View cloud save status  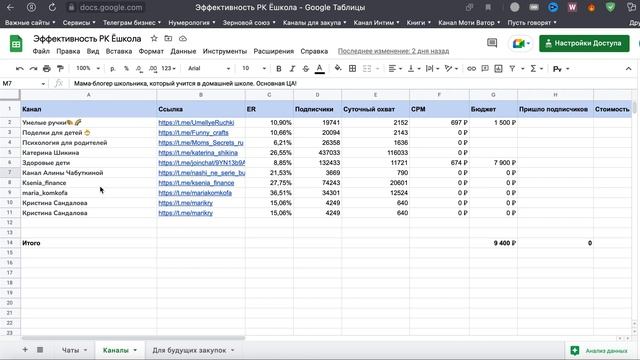[182, 38]
